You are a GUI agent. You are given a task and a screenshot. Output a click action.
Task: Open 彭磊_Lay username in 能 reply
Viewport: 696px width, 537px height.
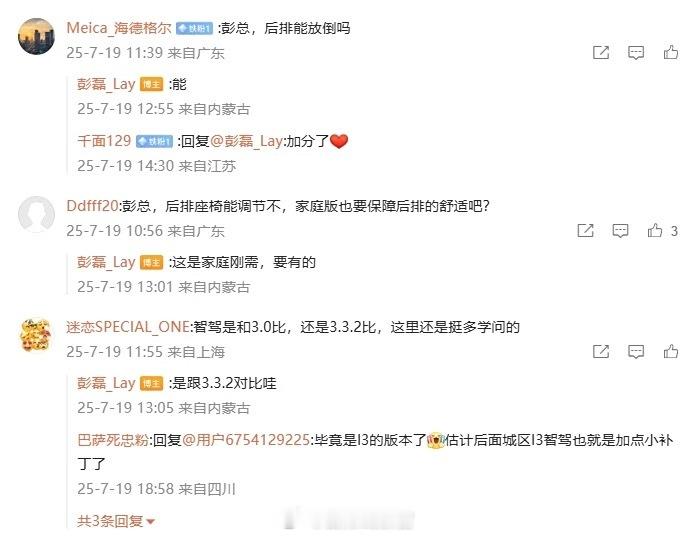click(106, 84)
